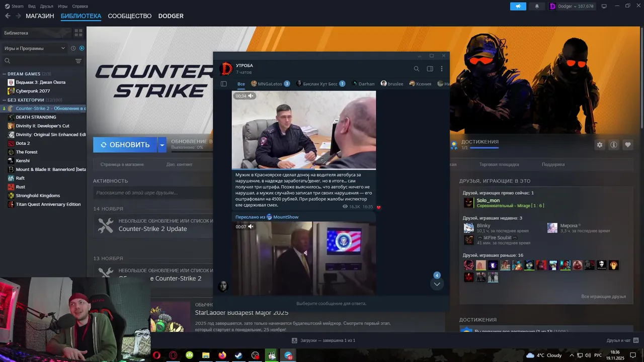
Task: Open Доп. контент tab
Action: click(180, 164)
